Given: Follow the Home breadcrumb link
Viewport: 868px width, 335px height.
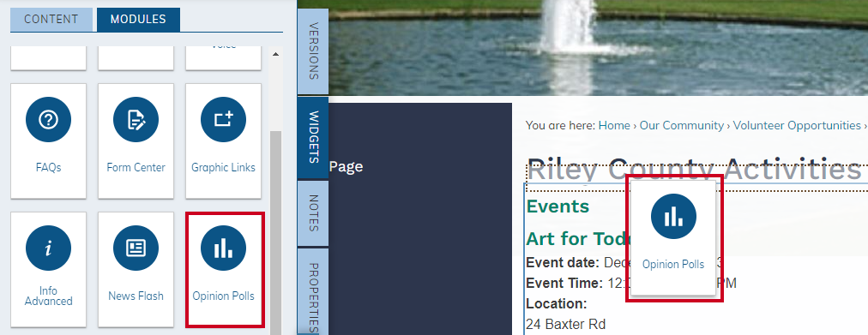Looking at the screenshot, I should 614,125.
